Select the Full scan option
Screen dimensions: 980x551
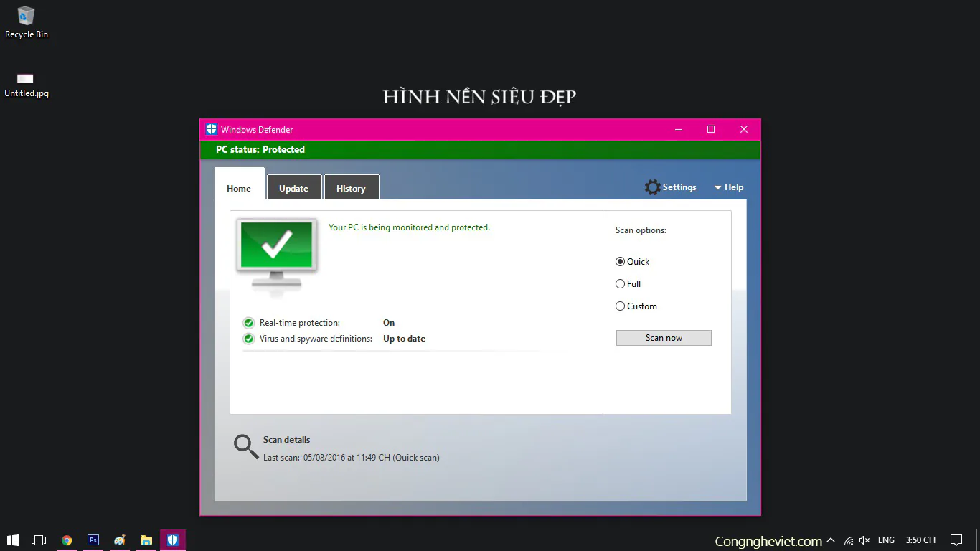pyautogui.click(x=628, y=284)
